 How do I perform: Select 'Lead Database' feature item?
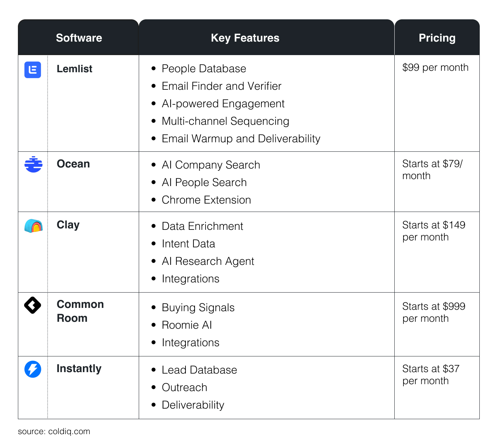coord(199,370)
